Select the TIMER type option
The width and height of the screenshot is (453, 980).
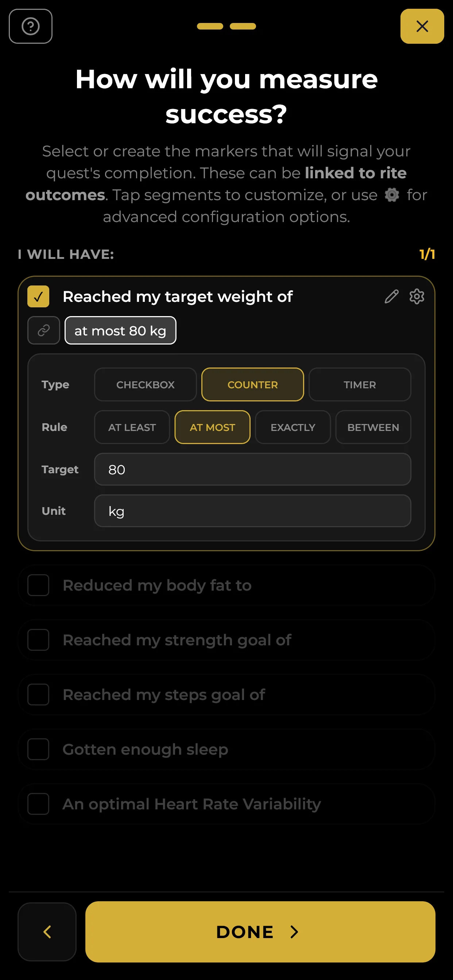point(360,385)
